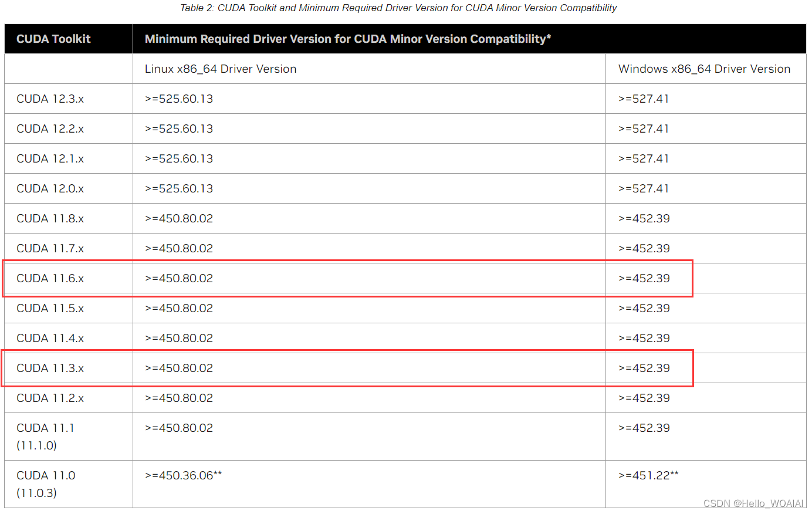This screenshot has height=514, width=812.
Task: Click Linux driver value for CUDA 11.5.x
Action: (179, 309)
